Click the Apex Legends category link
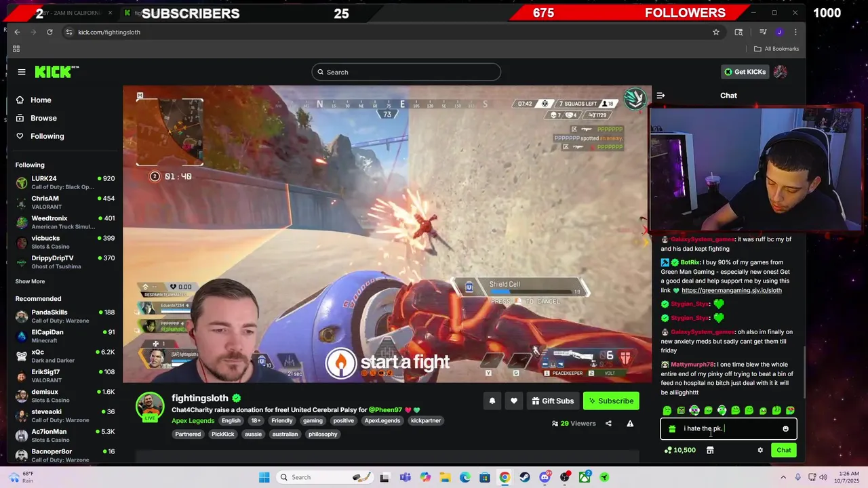This screenshot has width=868, height=488. (x=193, y=421)
